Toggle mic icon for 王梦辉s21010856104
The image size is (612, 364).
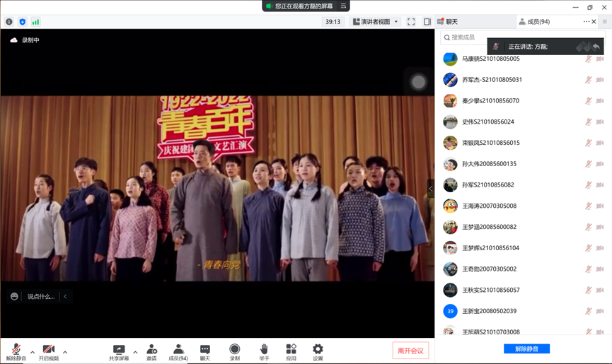click(588, 248)
